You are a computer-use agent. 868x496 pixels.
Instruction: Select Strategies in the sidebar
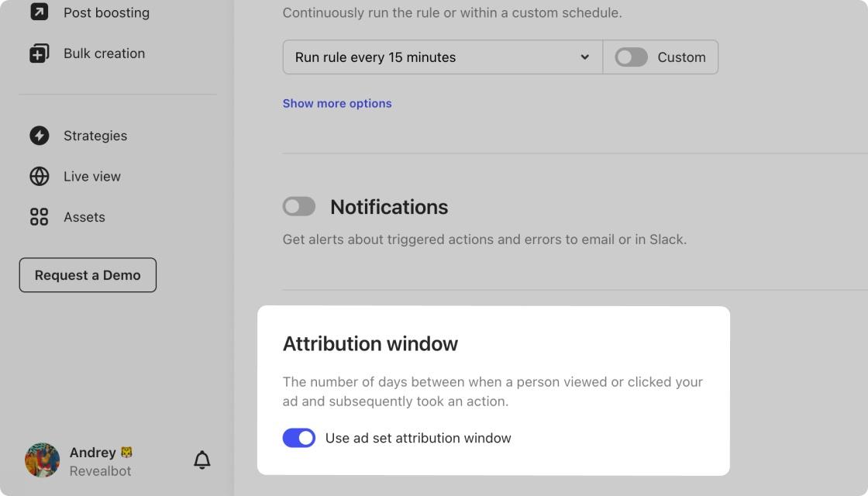[95, 136]
